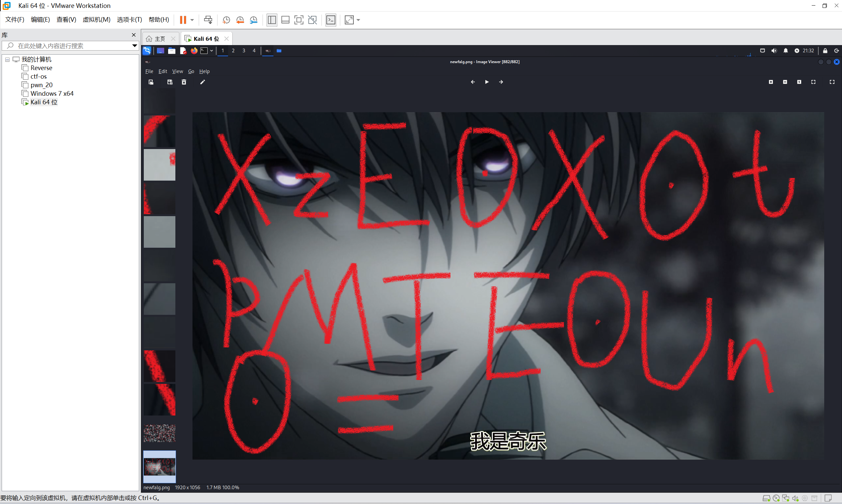This screenshot has height=504, width=842.
Task: Click the folder window button in Kali taskbar
Action: click(x=279, y=51)
